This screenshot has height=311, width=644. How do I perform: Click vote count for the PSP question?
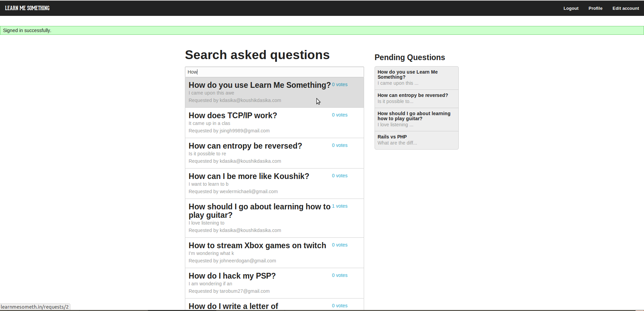339,276
